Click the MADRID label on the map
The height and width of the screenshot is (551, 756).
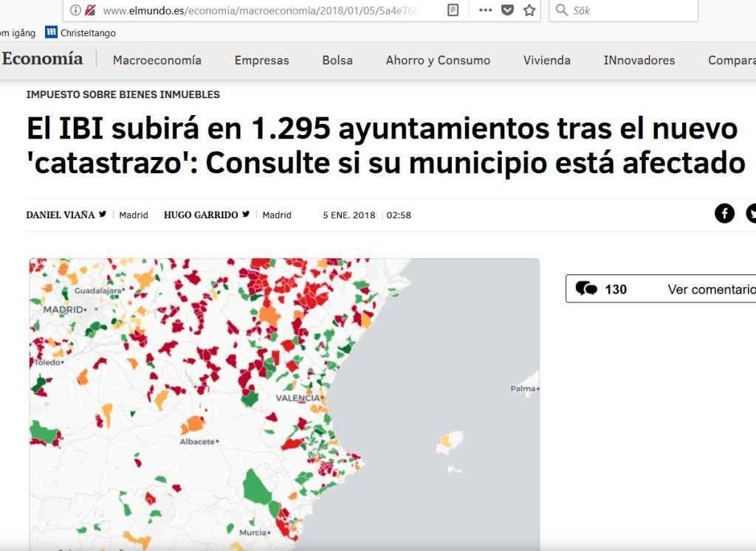click(x=63, y=310)
